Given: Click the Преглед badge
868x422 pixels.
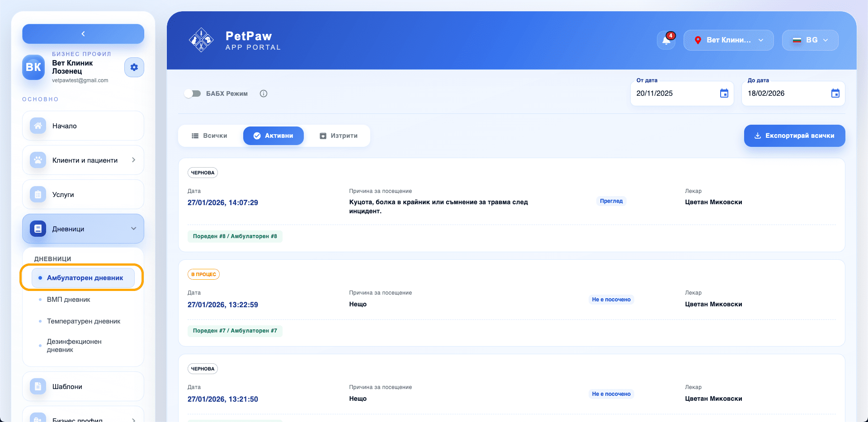Looking at the screenshot, I should (x=611, y=201).
